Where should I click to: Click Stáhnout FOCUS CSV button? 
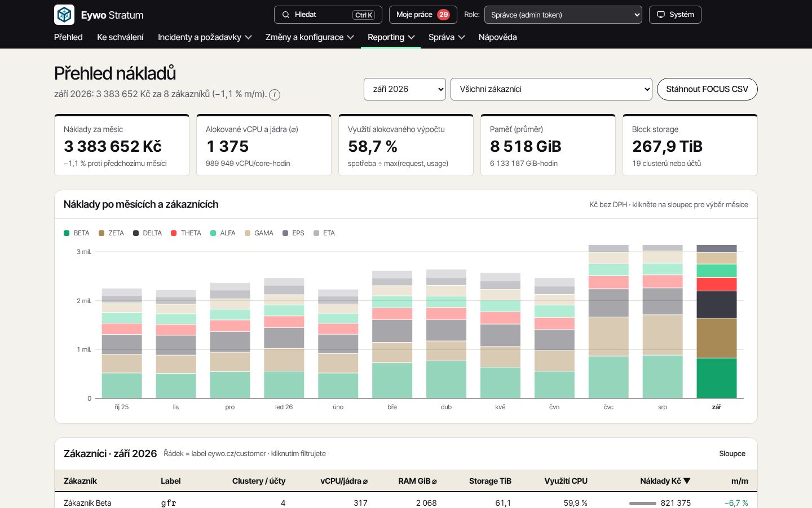point(707,89)
